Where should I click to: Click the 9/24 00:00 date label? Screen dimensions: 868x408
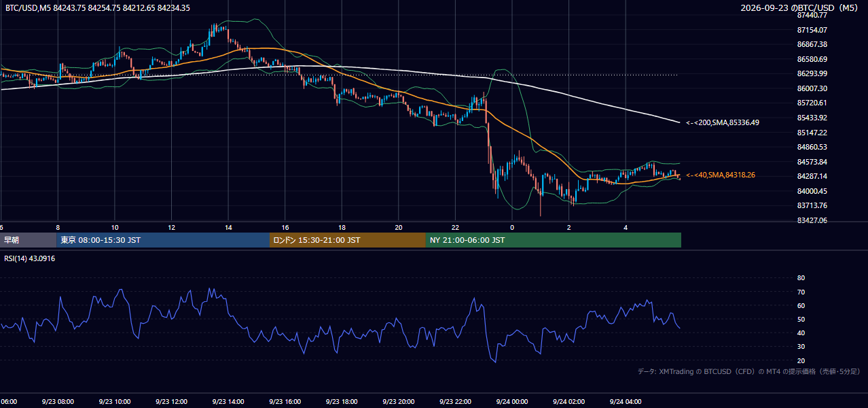pos(512,402)
